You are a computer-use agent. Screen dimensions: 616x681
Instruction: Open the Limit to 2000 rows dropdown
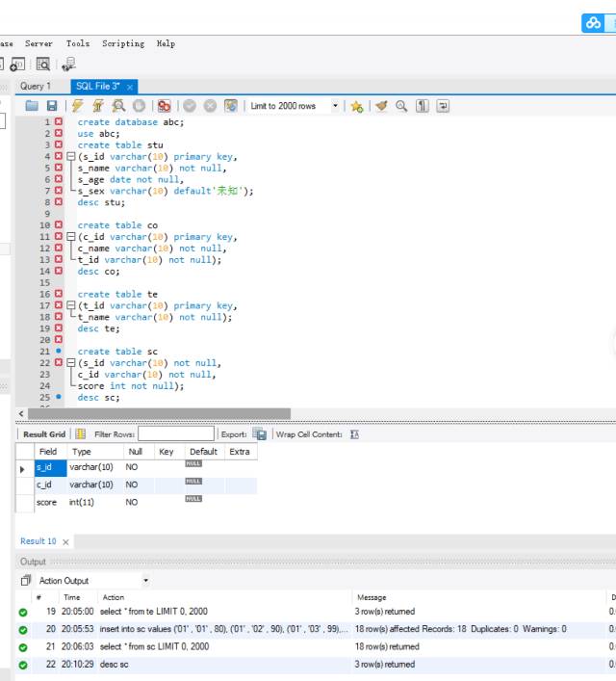[x=335, y=106]
